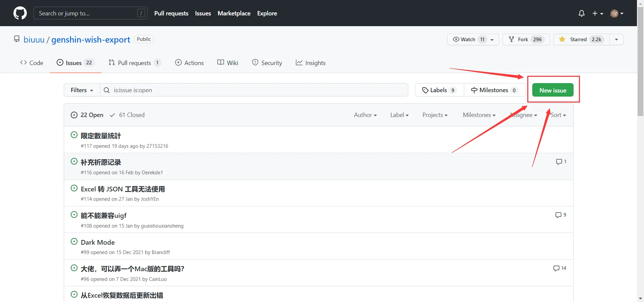
Task: Open the Labels button
Action: pyautogui.click(x=439, y=90)
